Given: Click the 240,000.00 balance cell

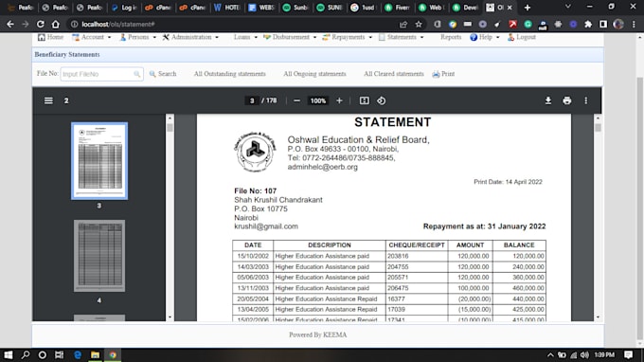Looking at the screenshot, I should click(x=520, y=266).
